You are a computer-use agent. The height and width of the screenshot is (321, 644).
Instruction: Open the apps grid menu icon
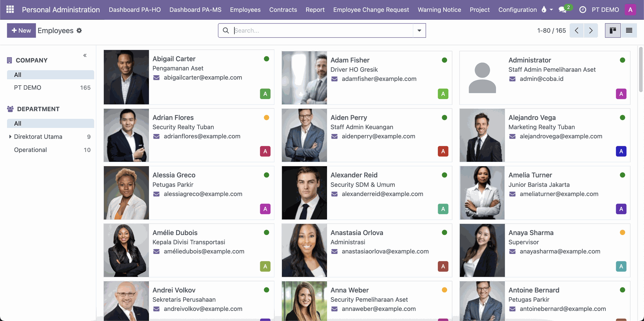[x=10, y=9]
